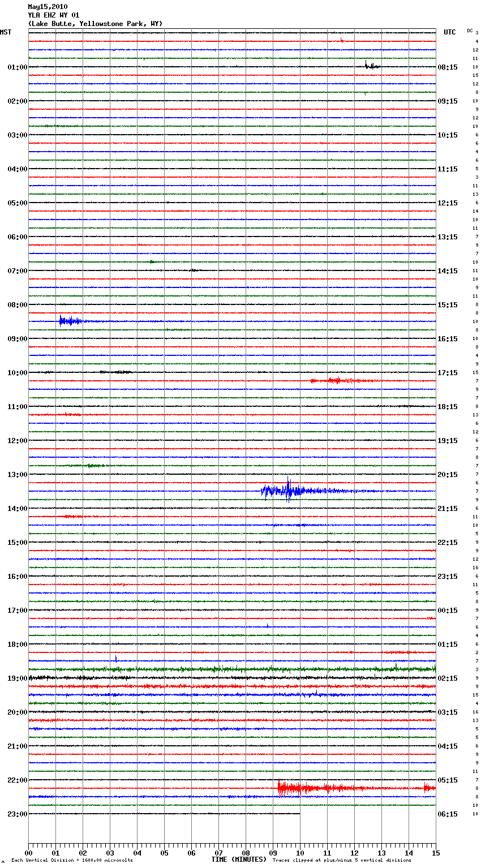The width and height of the screenshot is (481, 868).
Task: Click the 09:15 UTC time label
Action: click(x=448, y=101)
